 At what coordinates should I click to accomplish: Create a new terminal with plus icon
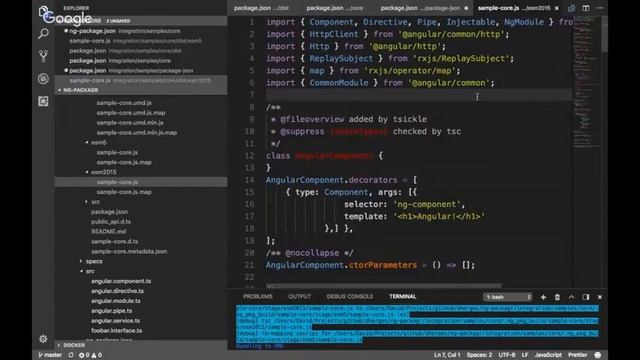[x=543, y=297]
